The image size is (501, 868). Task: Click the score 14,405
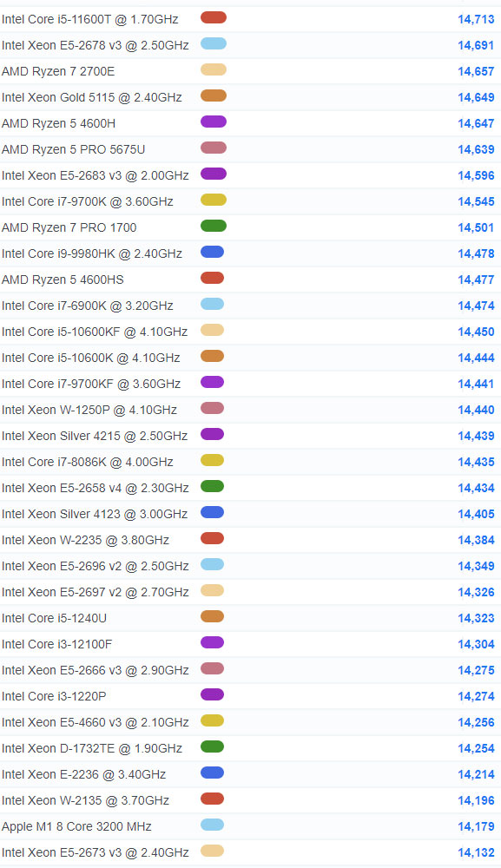tap(476, 514)
